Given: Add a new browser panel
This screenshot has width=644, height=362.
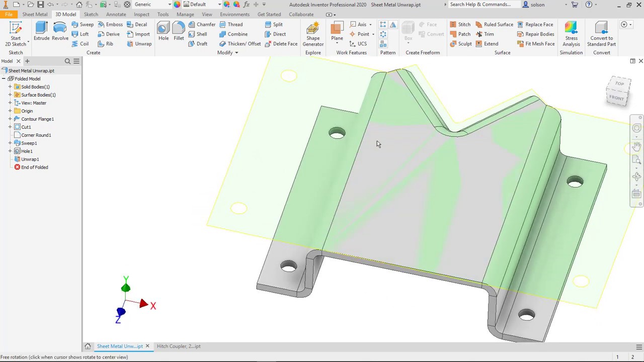Looking at the screenshot, I should pos(27,61).
